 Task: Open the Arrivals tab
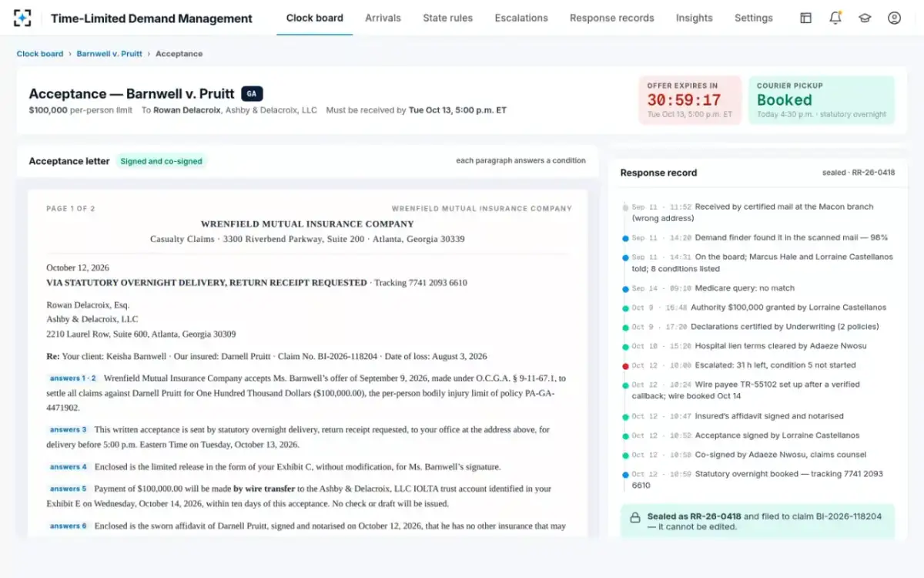point(383,18)
